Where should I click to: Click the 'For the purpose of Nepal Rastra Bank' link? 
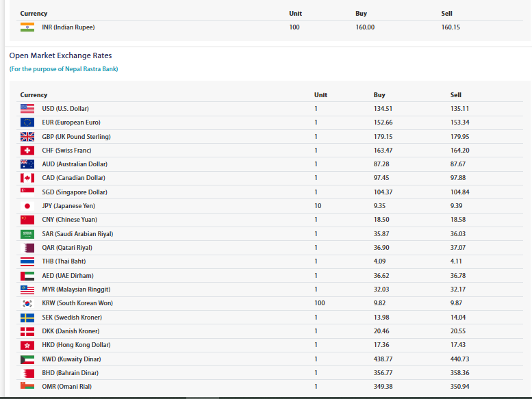[64, 69]
